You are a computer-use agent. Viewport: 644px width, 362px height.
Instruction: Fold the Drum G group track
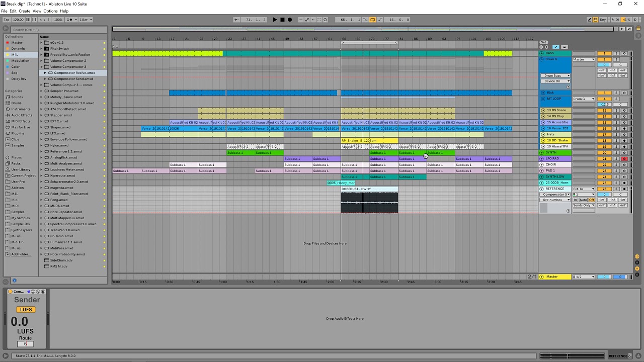[542, 59]
